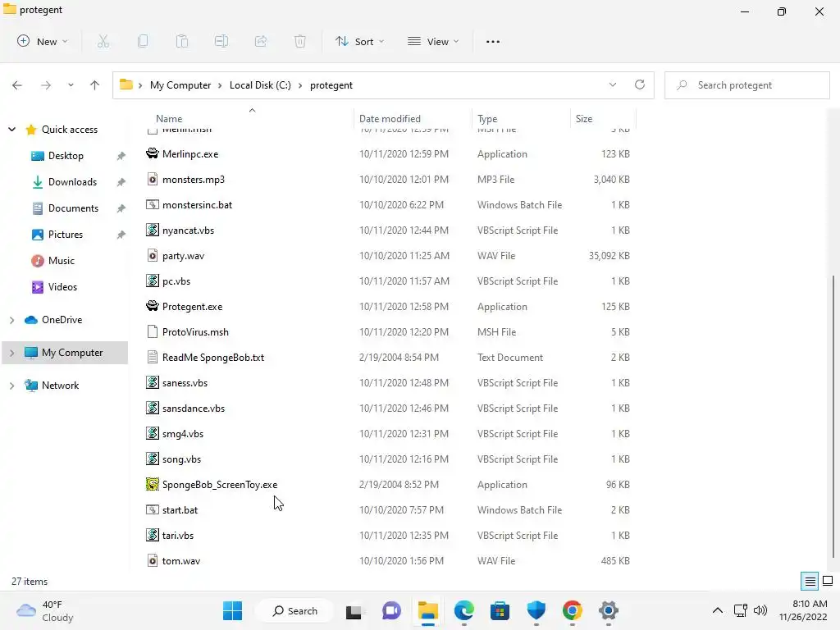Viewport: 840px width, 630px height.
Task: Open Google Chrome from taskbar
Action: click(572, 610)
